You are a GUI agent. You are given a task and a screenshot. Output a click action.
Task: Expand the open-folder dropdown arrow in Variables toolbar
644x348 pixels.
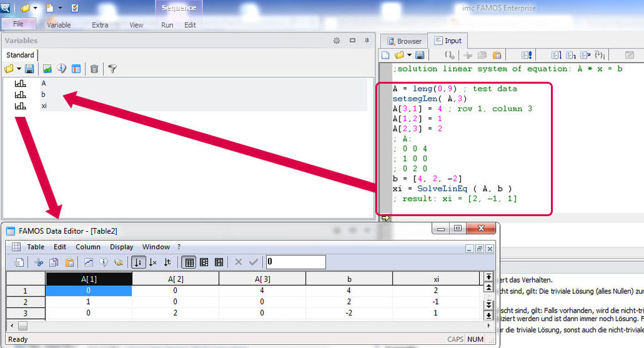click(x=19, y=68)
